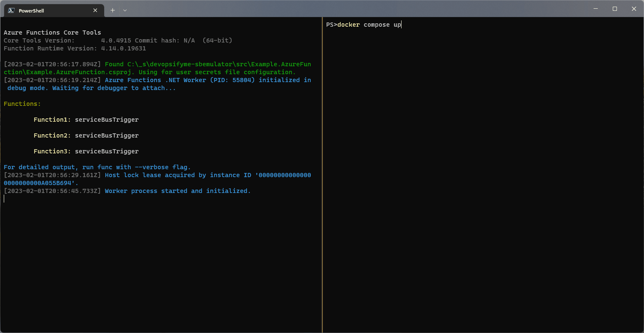Click 'Function1: serviceBusTrigger' row
The image size is (644, 333).
coord(86,120)
